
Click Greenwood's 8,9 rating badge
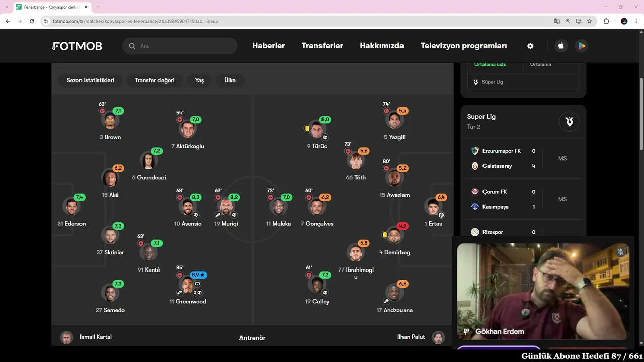coord(199,275)
